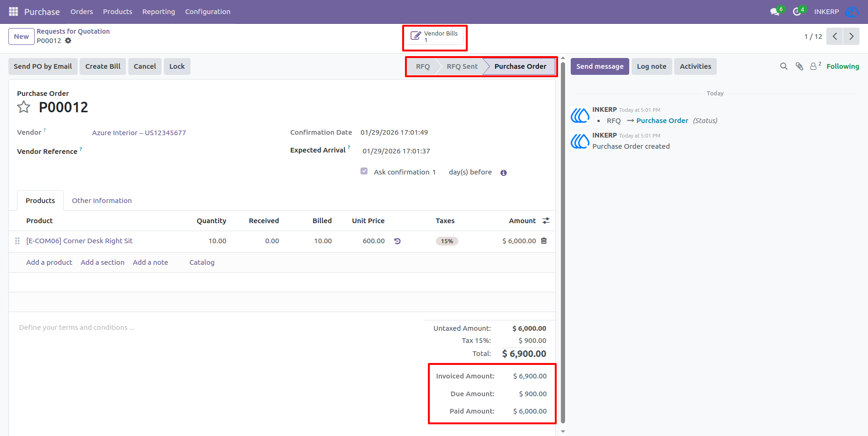Go to previous record arrow
Viewport: 868px width, 436px height.
pos(835,36)
